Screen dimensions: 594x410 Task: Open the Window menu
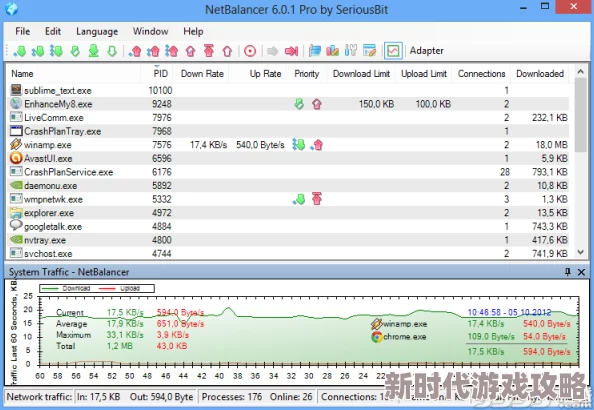pyautogui.click(x=150, y=31)
